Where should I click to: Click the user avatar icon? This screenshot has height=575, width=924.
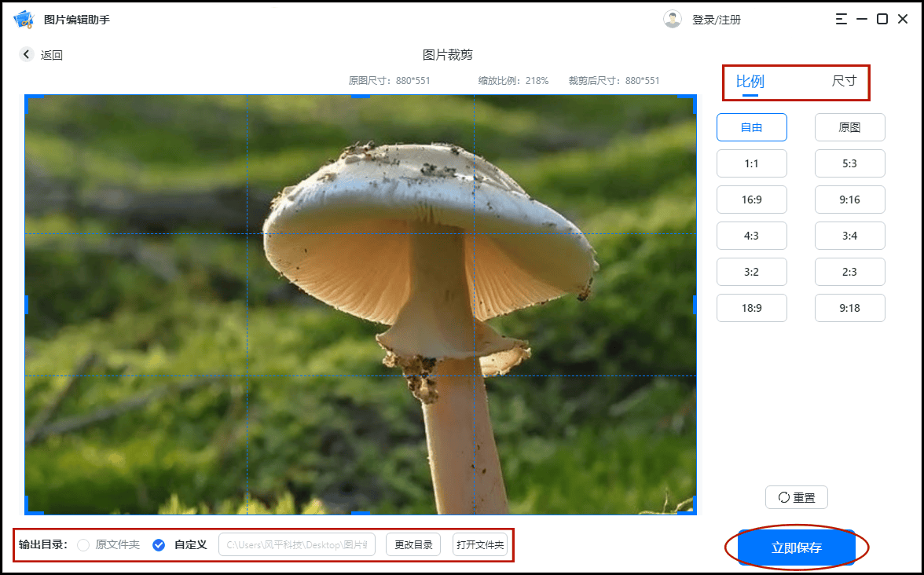click(x=673, y=19)
